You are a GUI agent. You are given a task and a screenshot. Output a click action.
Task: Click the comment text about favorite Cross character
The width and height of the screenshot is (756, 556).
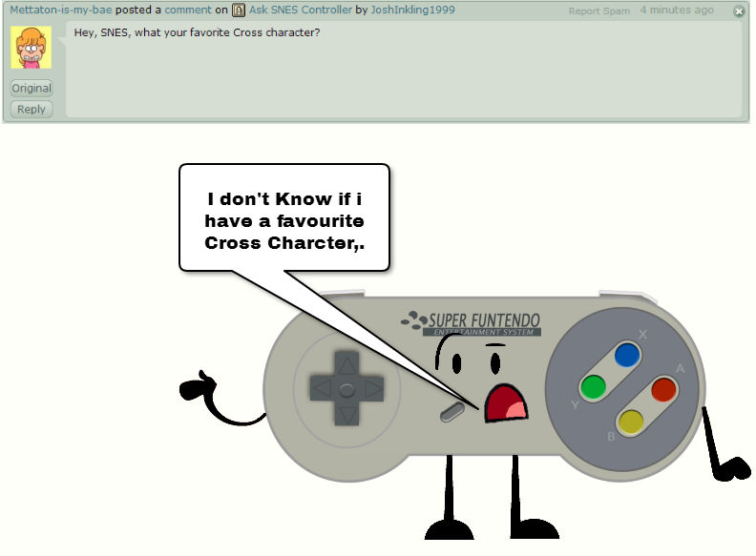[197, 32]
